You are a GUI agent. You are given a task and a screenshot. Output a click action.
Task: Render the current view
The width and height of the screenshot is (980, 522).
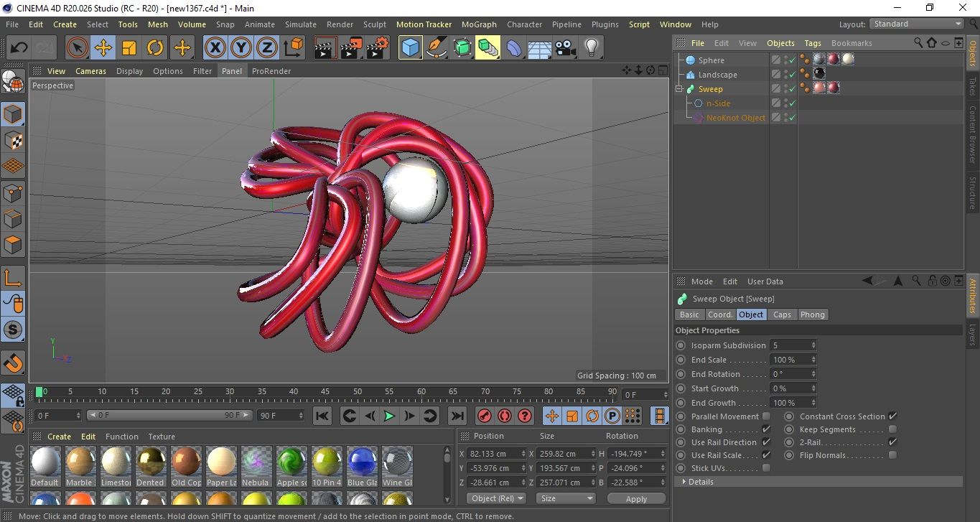(325, 48)
